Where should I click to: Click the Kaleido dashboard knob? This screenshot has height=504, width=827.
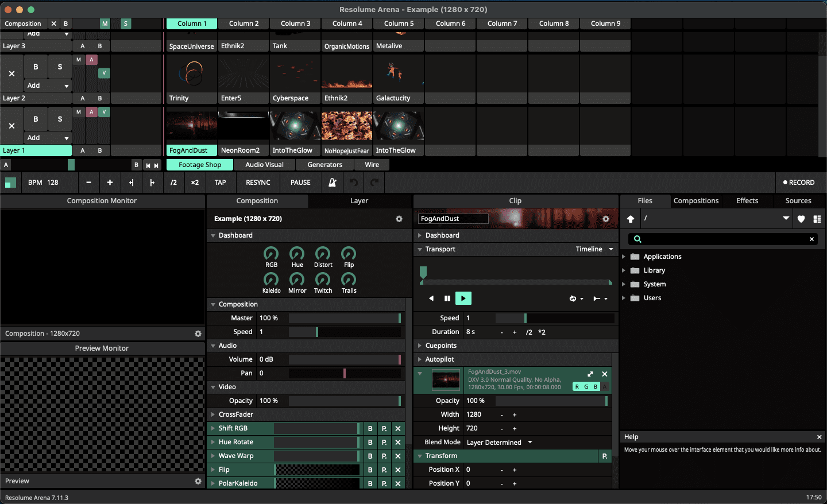click(271, 279)
